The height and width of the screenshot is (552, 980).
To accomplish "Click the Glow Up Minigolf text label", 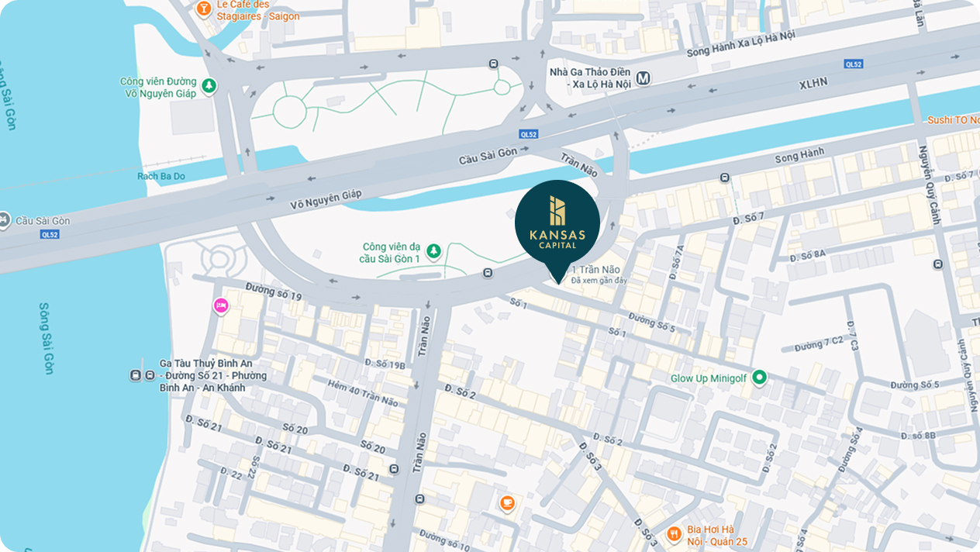I will 709,378.
